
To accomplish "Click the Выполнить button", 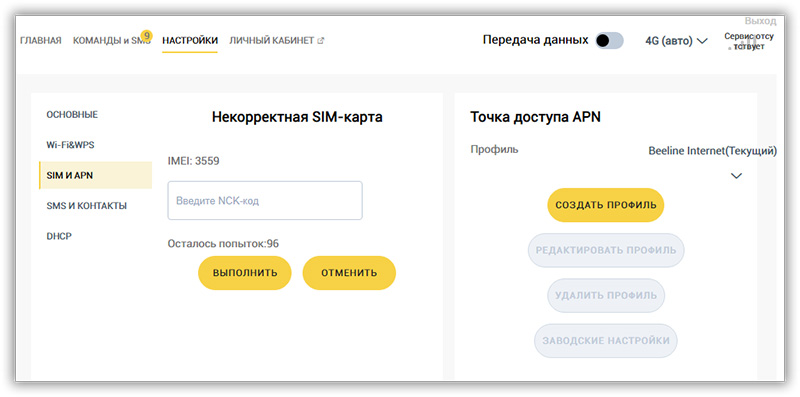I will coord(245,273).
